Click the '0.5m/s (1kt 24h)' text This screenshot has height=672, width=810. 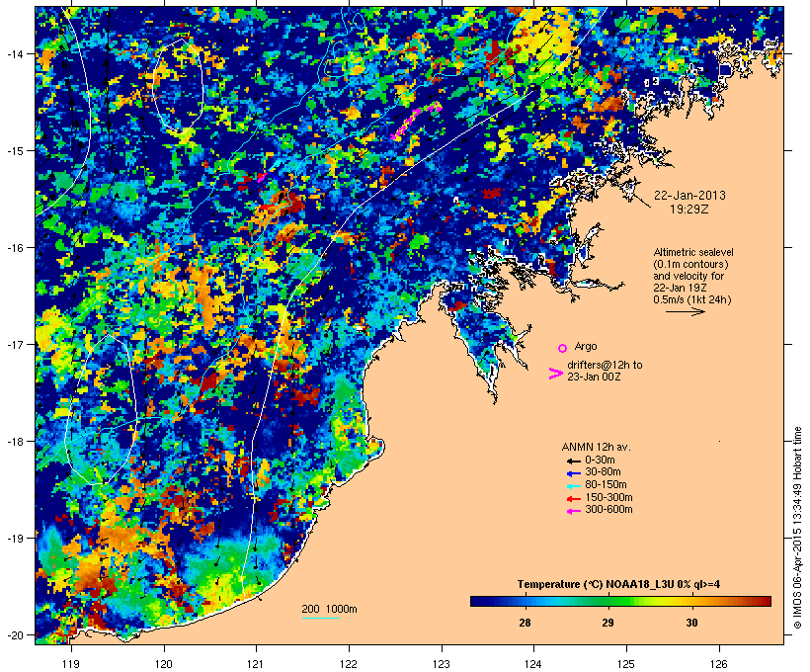coord(692,299)
